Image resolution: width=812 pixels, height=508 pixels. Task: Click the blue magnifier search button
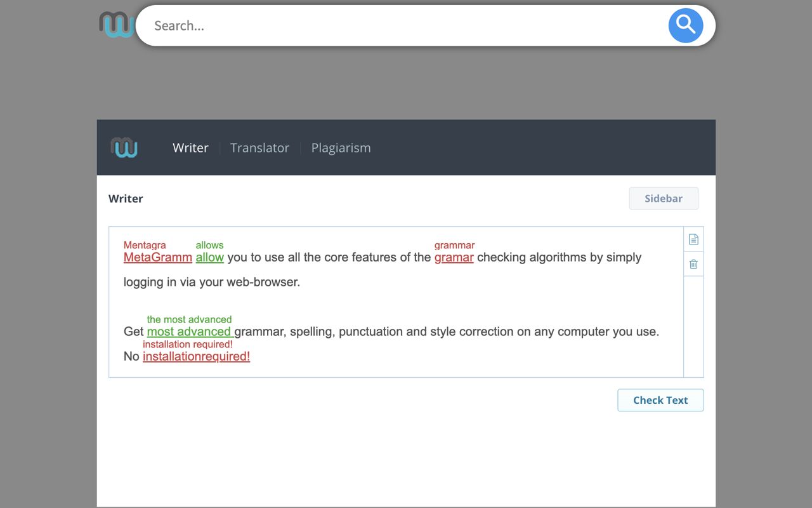pos(686,25)
